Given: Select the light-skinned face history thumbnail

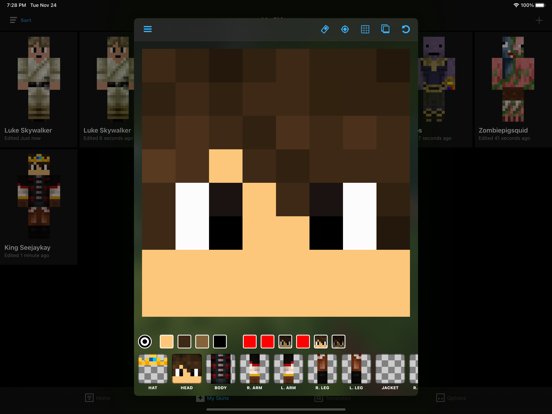Looking at the screenshot, I should 321,341.
